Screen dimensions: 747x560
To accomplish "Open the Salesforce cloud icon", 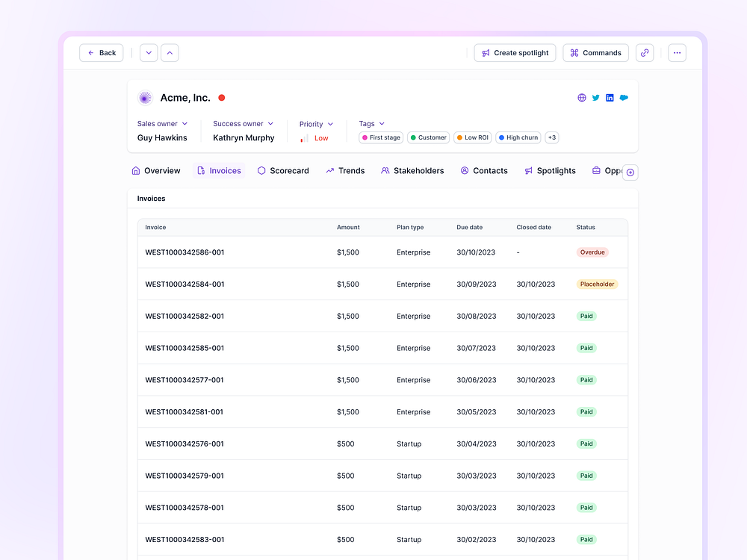I will click(624, 98).
